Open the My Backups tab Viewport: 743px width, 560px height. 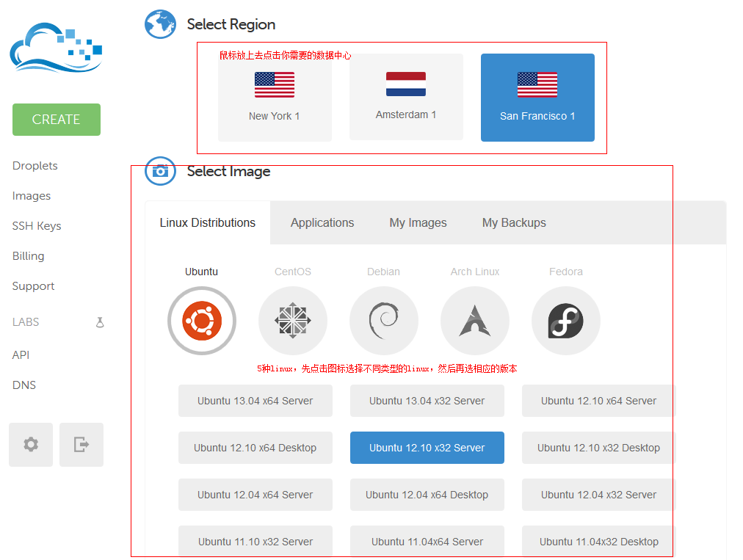(x=514, y=222)
